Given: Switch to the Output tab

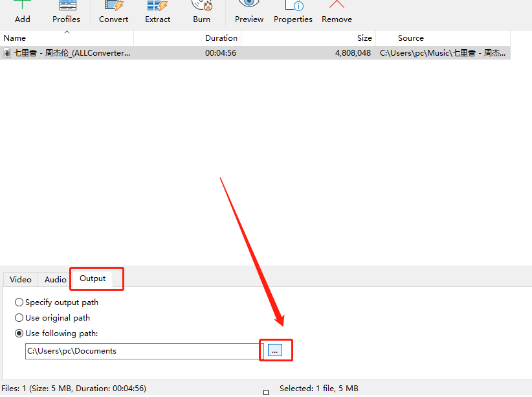Looking at the screenshot, I should point(93,278).
